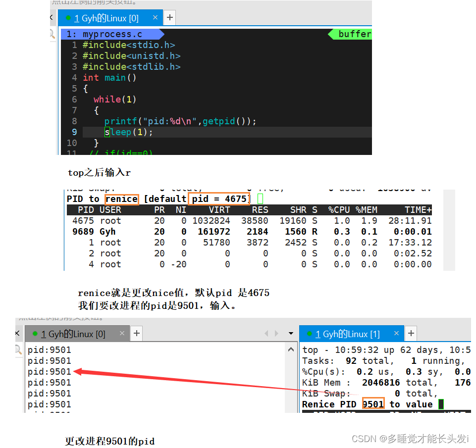Click the 'renice' word in the top prompt
The height and width of the screenshot is (448, 476).
(x=122, y=199)
